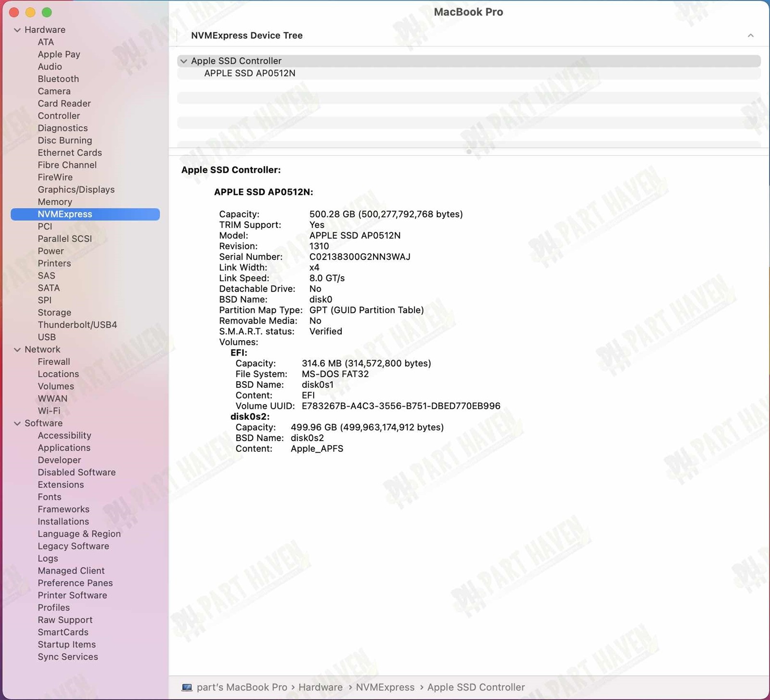The height and width of the screenshot is (700, 770).
Task: Collapse the Hardware section in sidebar
Action: click(17, 30)
